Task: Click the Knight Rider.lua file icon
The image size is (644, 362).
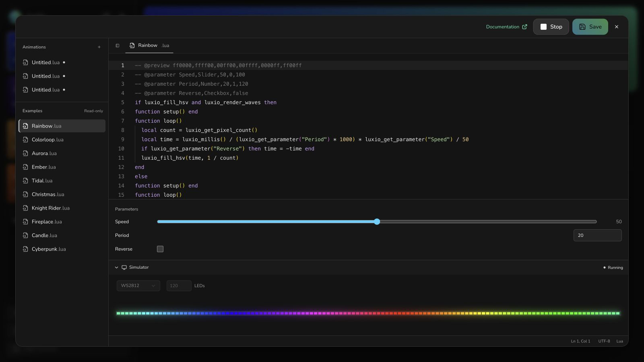Action: click(25, 208)
